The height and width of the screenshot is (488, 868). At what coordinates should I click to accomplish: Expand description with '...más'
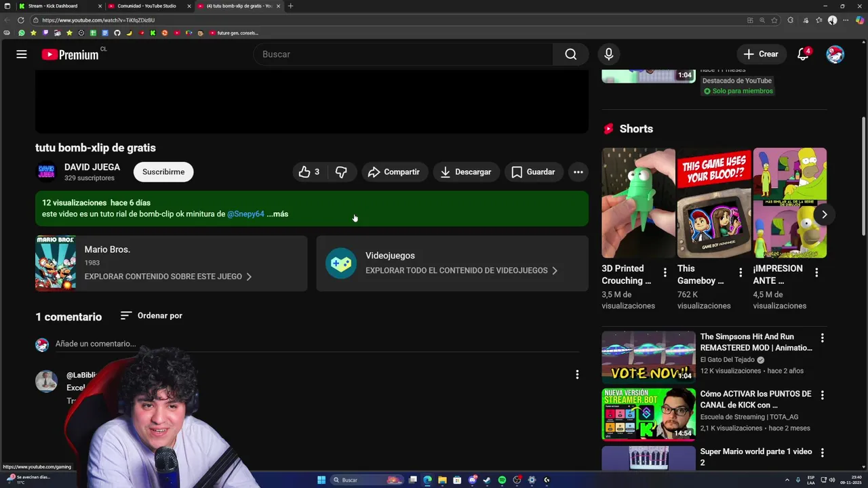277,214
